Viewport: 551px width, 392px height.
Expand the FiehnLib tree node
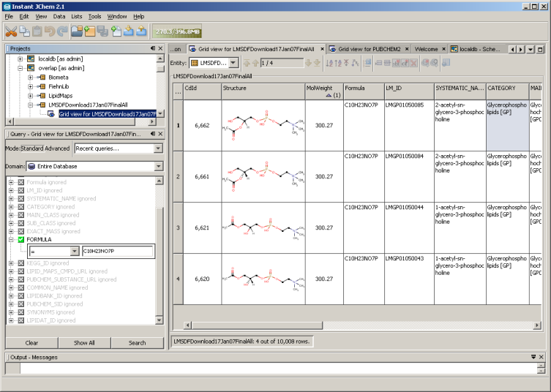click(x=30, y=86)
